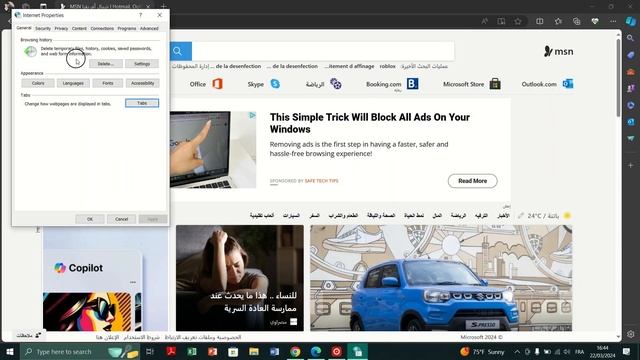Cancel the Internet Properties dialog
The image size is (640, 360).
coord(122,219)
